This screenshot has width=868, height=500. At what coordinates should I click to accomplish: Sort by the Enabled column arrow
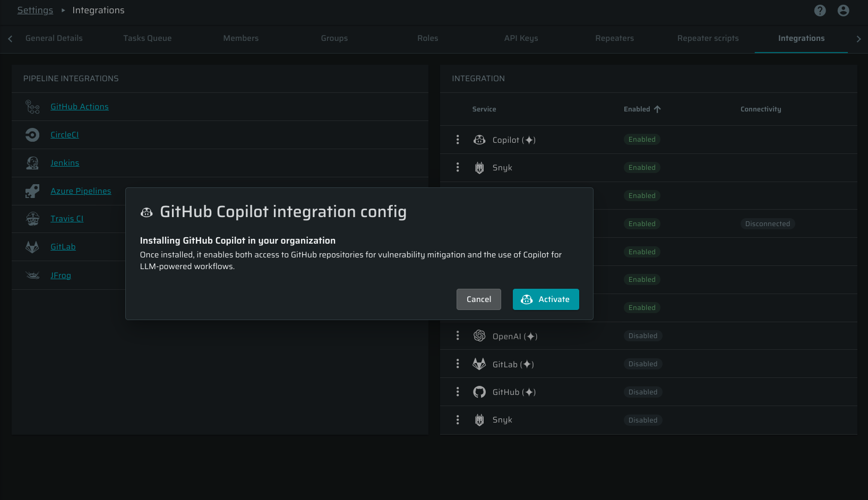pyautogui.click(x=657, y=109)
